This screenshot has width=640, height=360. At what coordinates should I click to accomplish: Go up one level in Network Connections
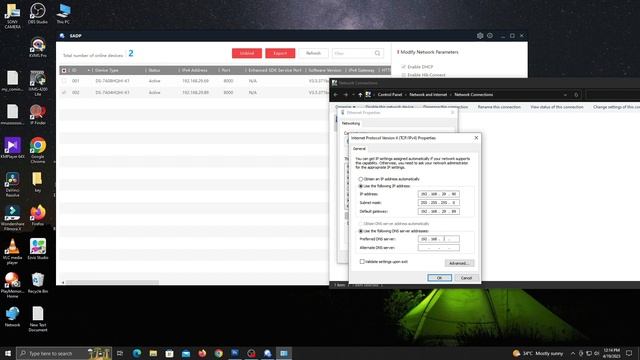point(360,95)
